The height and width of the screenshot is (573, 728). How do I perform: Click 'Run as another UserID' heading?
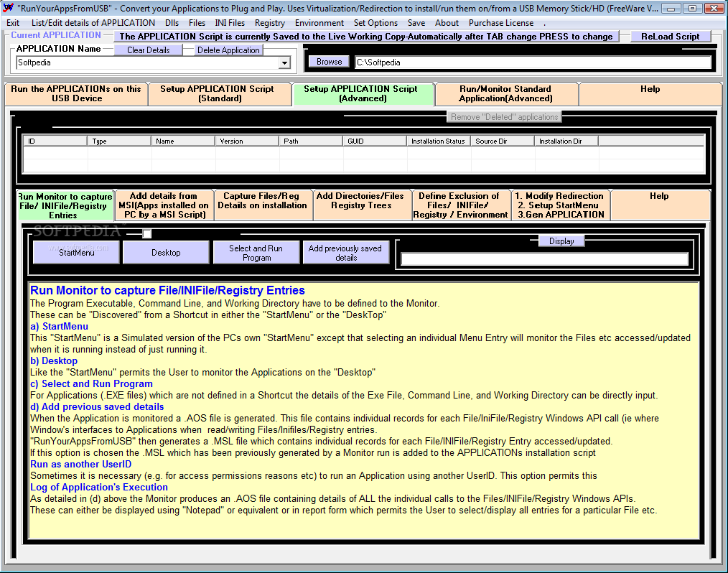(81, 465)
